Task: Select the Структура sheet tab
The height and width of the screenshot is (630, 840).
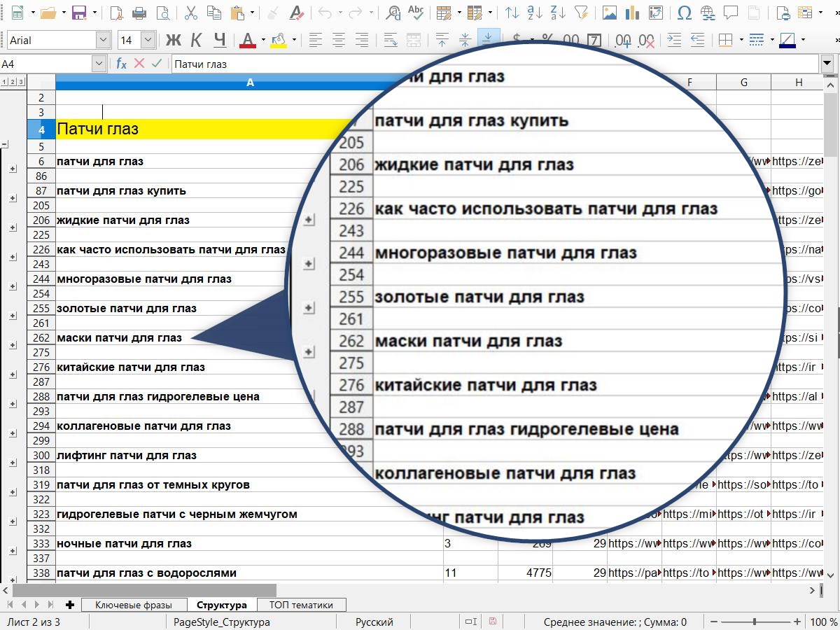Action: point(222,605)
